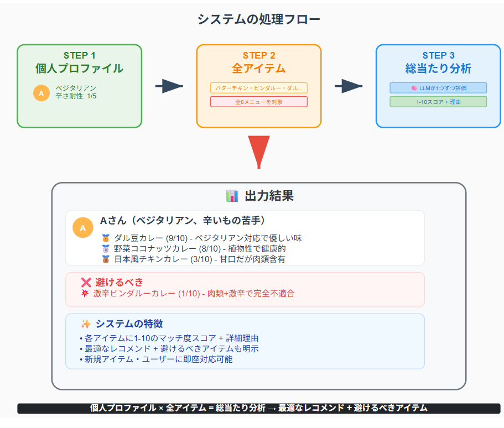Select the LLMが1つずつ評価 chip
The width and height of the screenshot is (504, 428).
coord(438,88)
